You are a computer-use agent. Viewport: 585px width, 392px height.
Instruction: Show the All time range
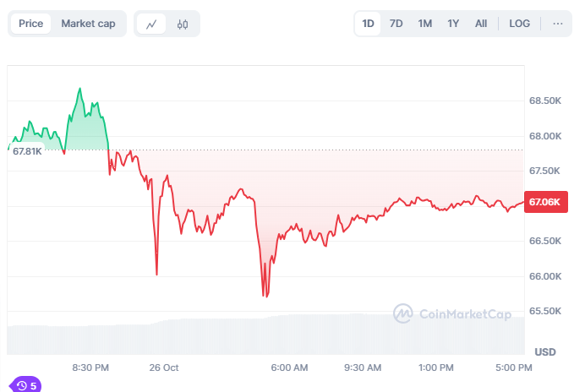tap(481, 24)
